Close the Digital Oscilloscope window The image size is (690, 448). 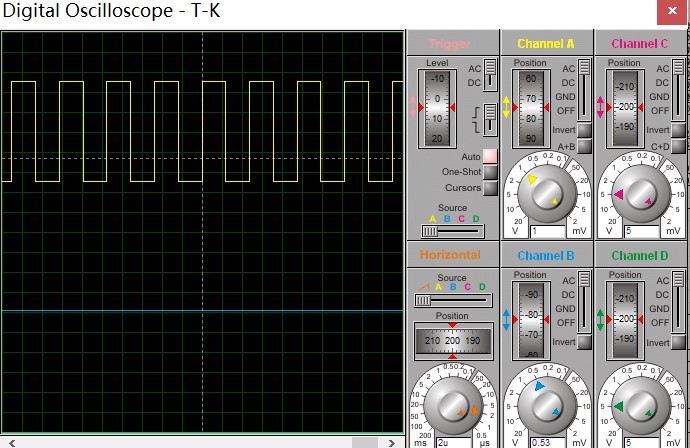click(x=672, y=11)
